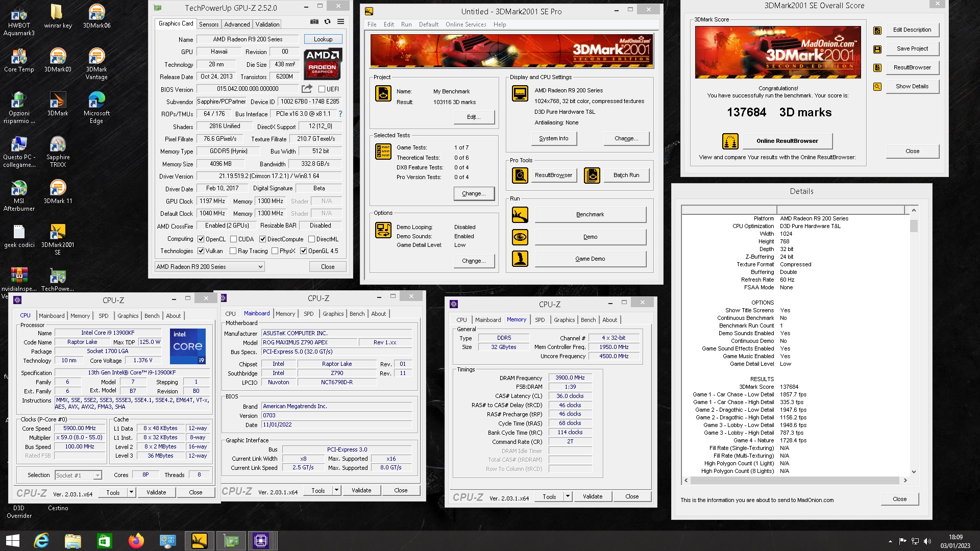
Task: Open Sapphire TRIXX desktop shortcut
Action: tap(58, 152)
